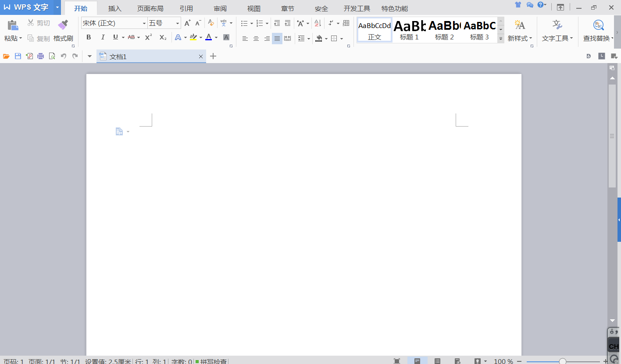This screenshot has width=621, height=364.
Task: Apply the blue font color swatch
Action: point(208,38)
